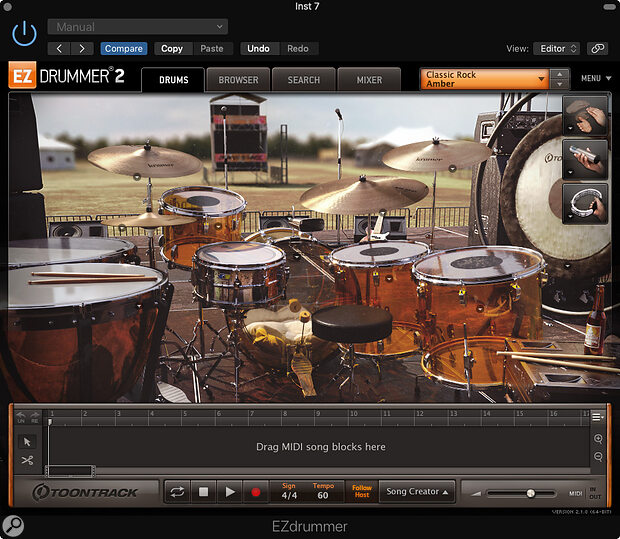Open the MENU dropdown
620x539 pixels.
pos(596,78)
